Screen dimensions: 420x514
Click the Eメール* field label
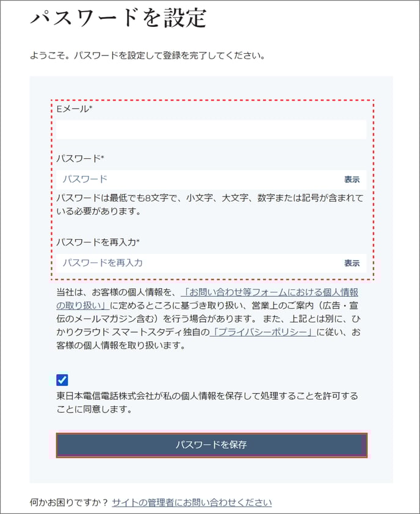coord(74,109)
